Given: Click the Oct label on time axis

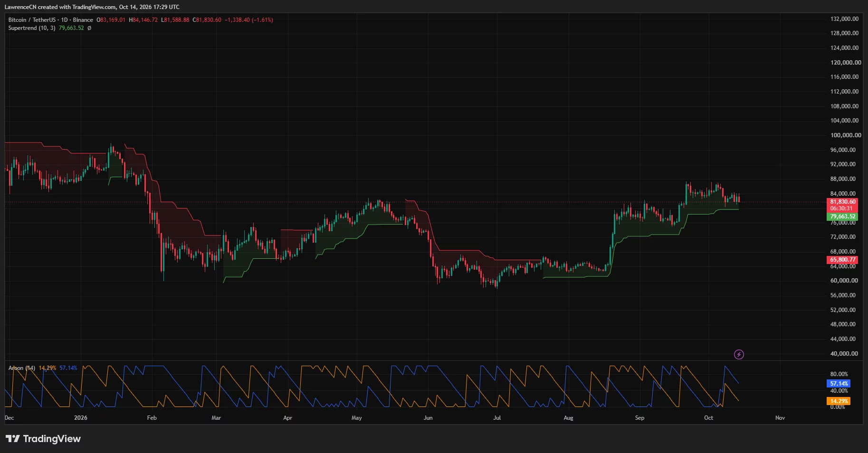Looking at the screenshot, I should coord(708,418).
